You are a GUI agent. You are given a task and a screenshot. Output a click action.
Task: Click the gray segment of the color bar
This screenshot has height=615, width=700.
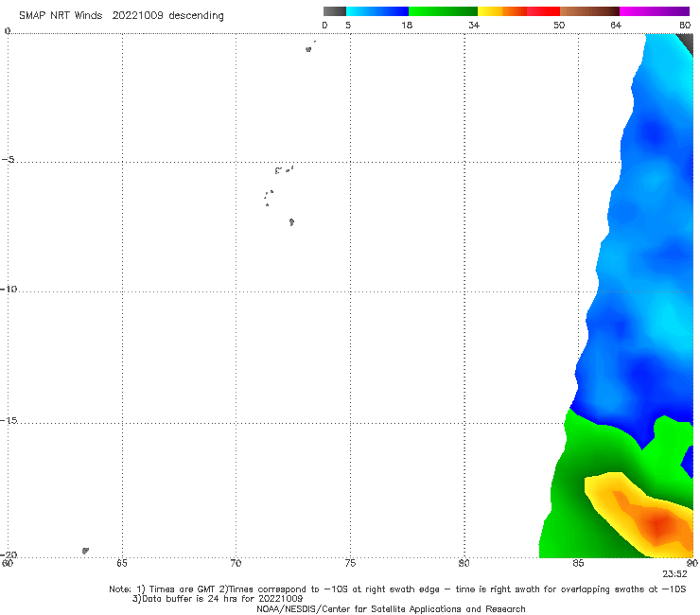point(334,11)
